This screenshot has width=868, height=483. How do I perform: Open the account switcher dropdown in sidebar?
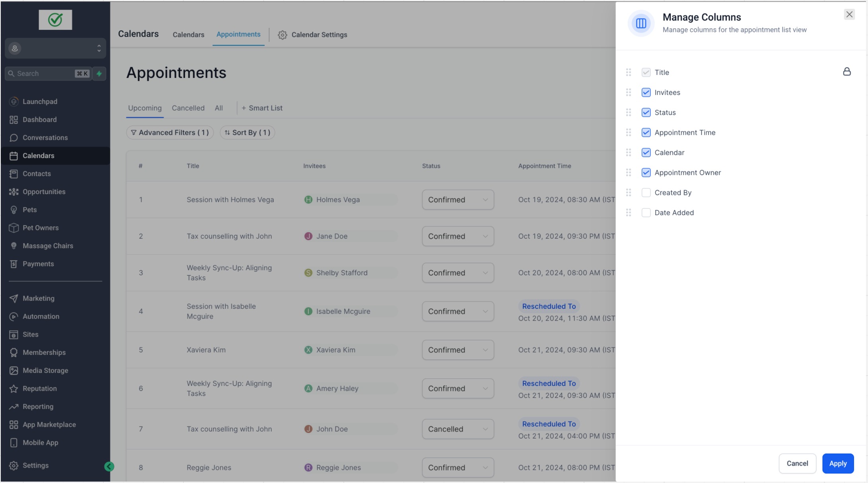55,49
